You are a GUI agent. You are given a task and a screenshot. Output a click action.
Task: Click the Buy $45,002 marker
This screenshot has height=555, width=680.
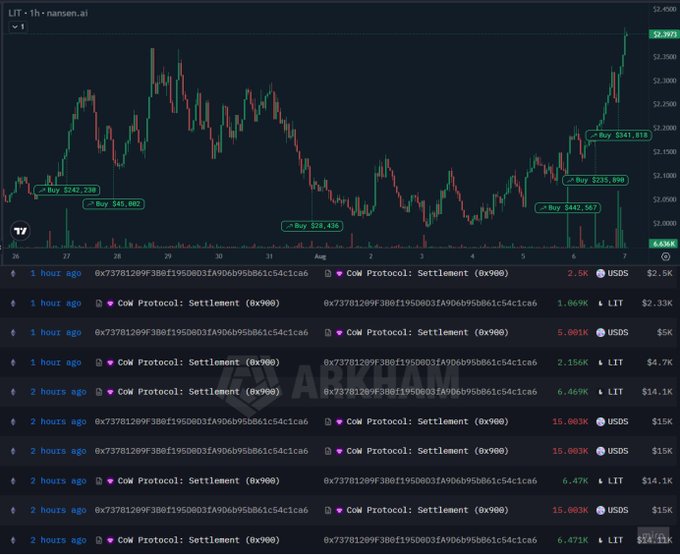pos(114,204)
